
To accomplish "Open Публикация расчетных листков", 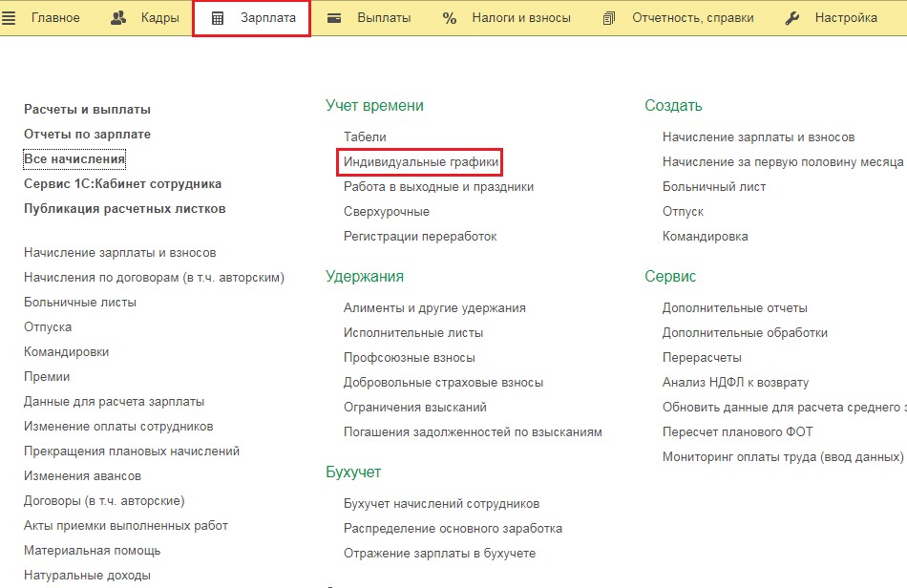I will tap(124, 209).
